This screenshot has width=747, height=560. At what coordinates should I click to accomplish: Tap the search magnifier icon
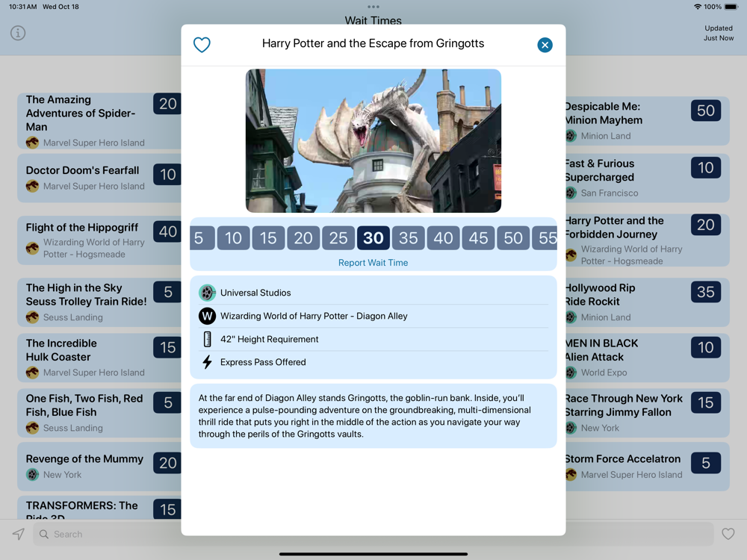(x=44, y=534)
